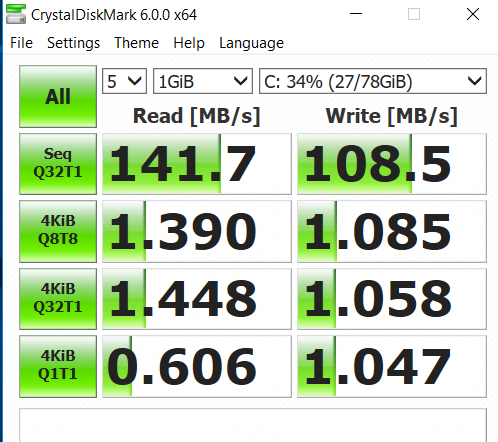
Task: Expand the test count dropdown showing 5
Action: click(x=124, y=81)
